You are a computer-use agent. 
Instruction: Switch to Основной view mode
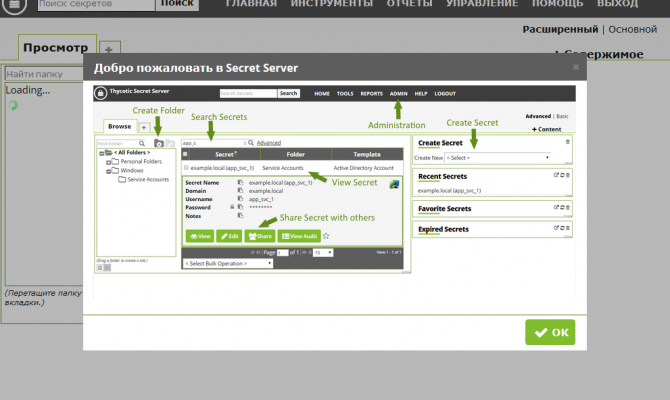click(632, 29)
